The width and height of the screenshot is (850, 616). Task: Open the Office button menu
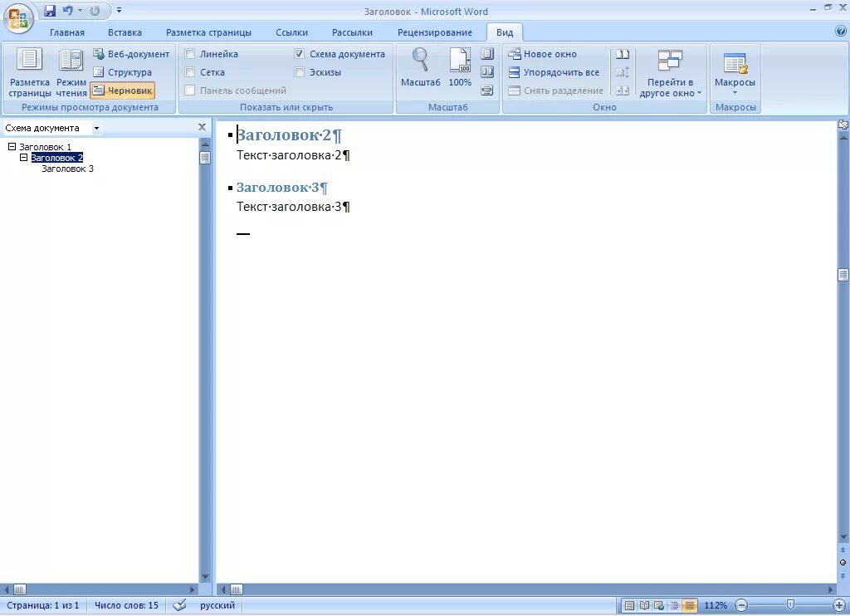pos(18,17)
